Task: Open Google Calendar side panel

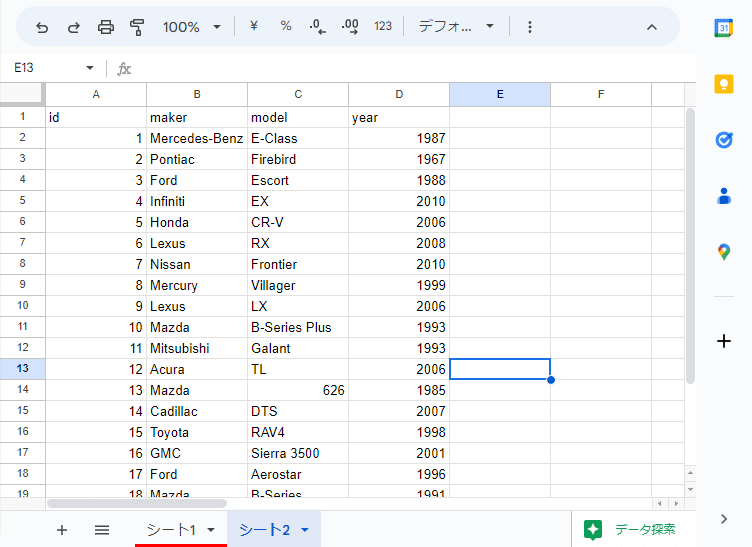Action: tap(724, 28)
